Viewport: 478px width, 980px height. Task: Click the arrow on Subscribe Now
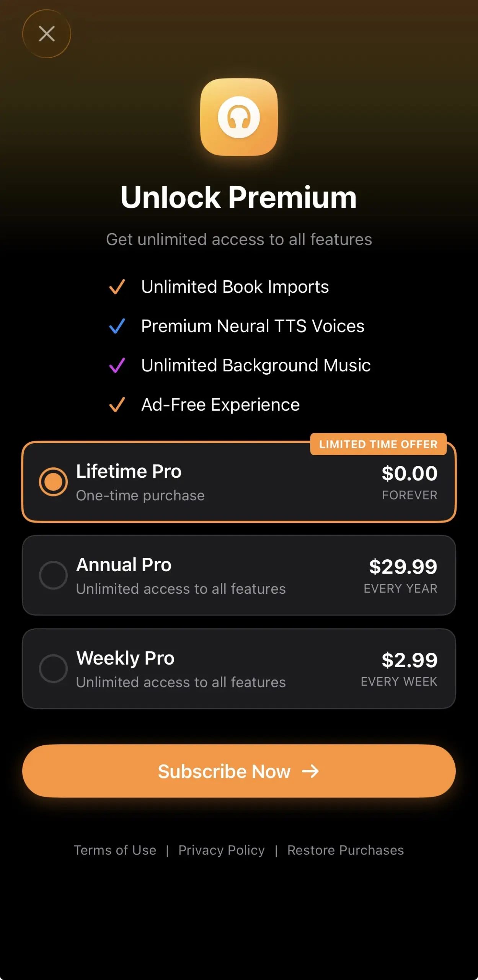click(310, 771)
